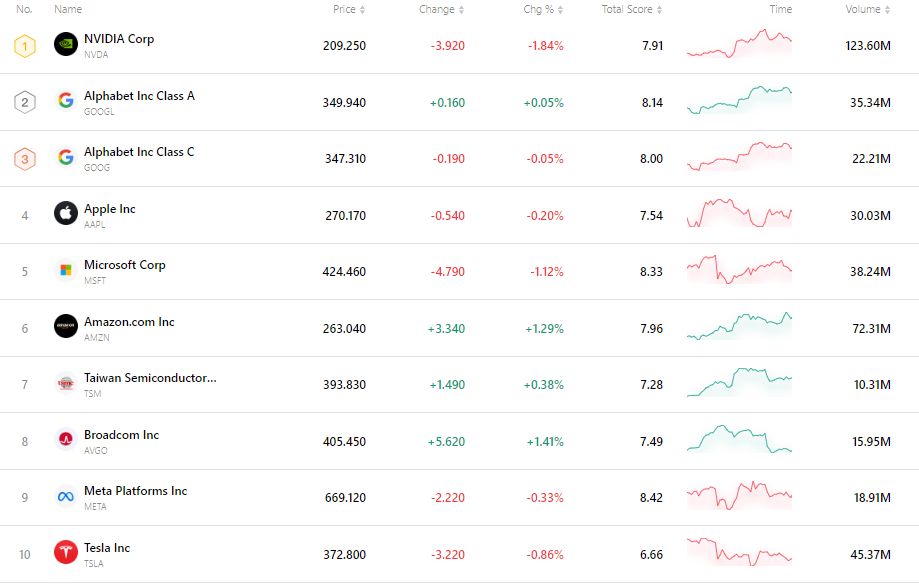Sort the table by Price

[x=344, y=9]
